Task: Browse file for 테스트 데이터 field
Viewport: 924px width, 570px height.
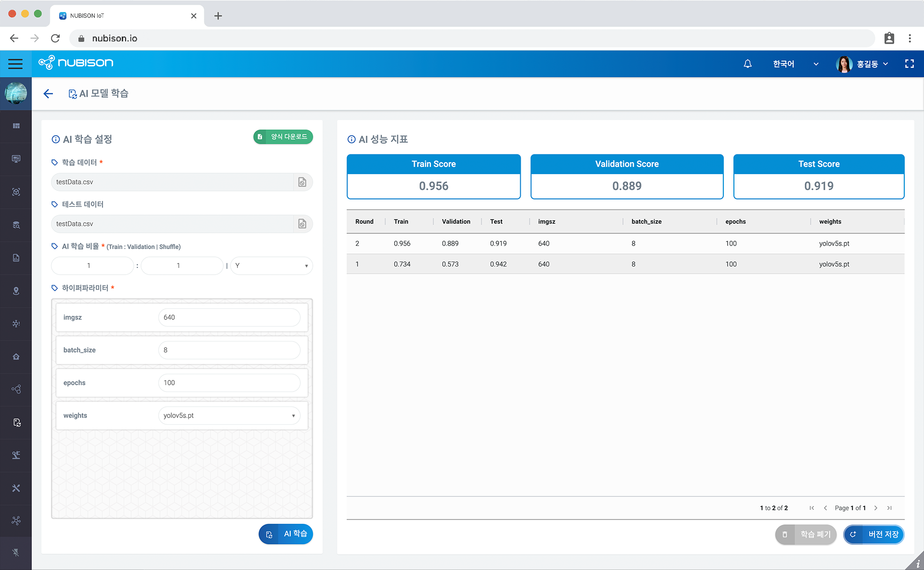Action: click(x=302, y=224)
